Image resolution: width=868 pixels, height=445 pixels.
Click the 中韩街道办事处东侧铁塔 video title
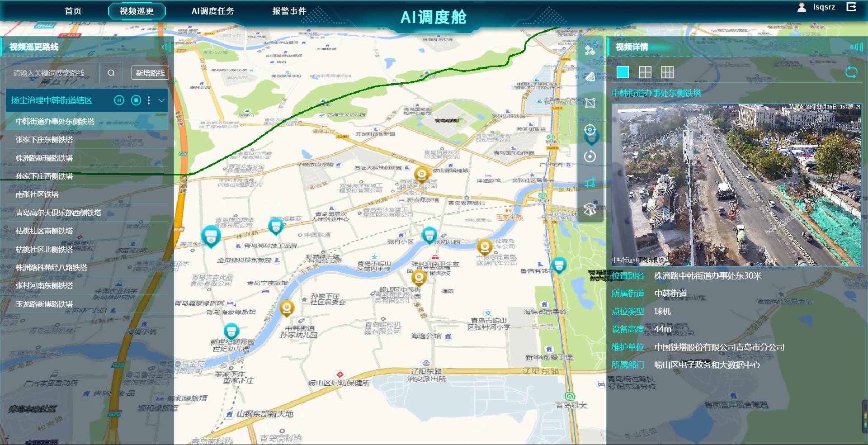656,93
